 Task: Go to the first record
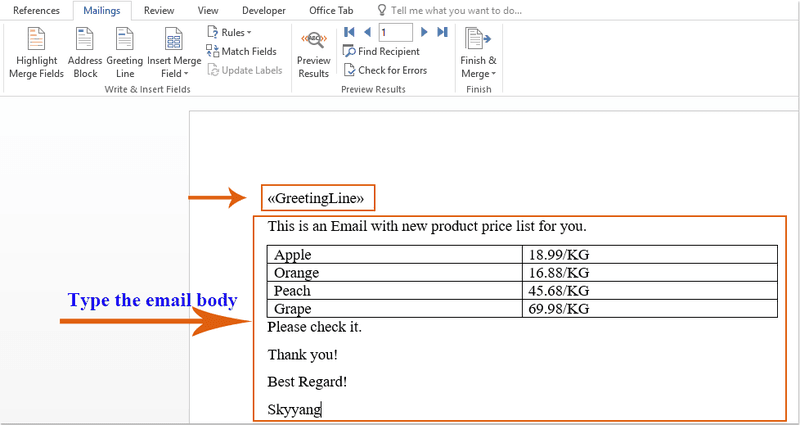[x=349, y=32]
